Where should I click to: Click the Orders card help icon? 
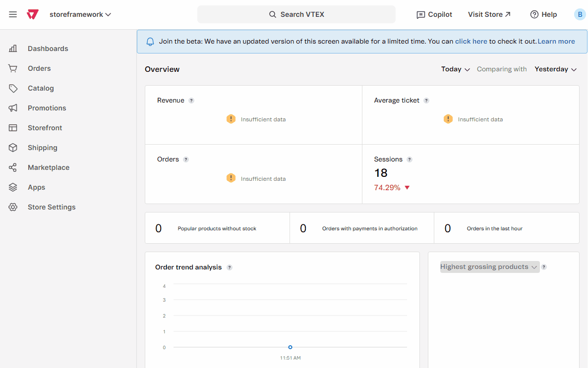coord(186,159)
